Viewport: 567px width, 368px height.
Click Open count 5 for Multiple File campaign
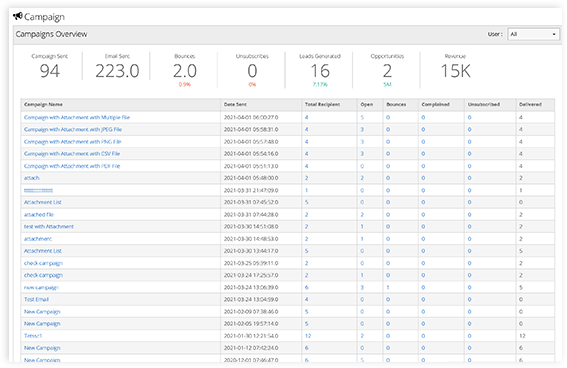point(362,117)
